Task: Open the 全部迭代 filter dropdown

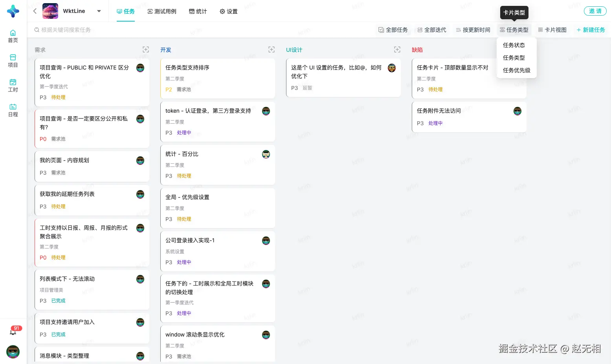Action: (x=432, y=30)
